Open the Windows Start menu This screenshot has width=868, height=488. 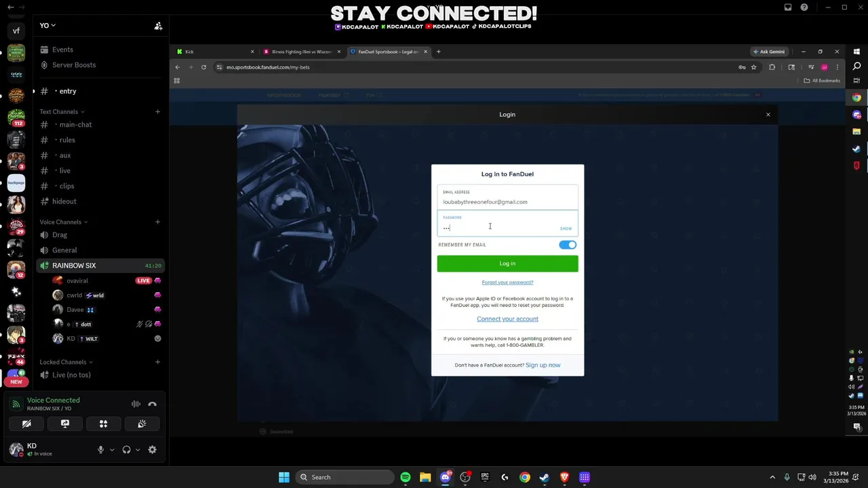click(x=284, y=477)
